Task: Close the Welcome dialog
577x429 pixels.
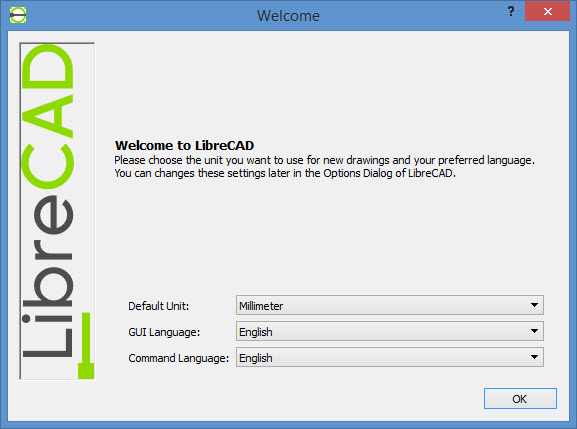Action: (x=547, y=11)
